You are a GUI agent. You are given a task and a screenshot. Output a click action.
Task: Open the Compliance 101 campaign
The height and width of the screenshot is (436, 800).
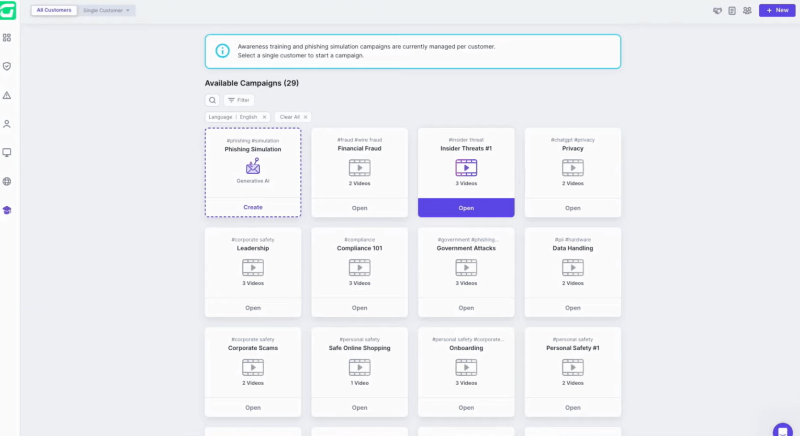click(360, 308)
